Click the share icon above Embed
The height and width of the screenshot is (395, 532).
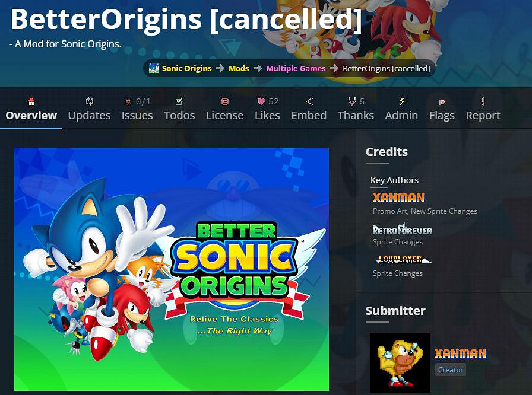point(309,101)
